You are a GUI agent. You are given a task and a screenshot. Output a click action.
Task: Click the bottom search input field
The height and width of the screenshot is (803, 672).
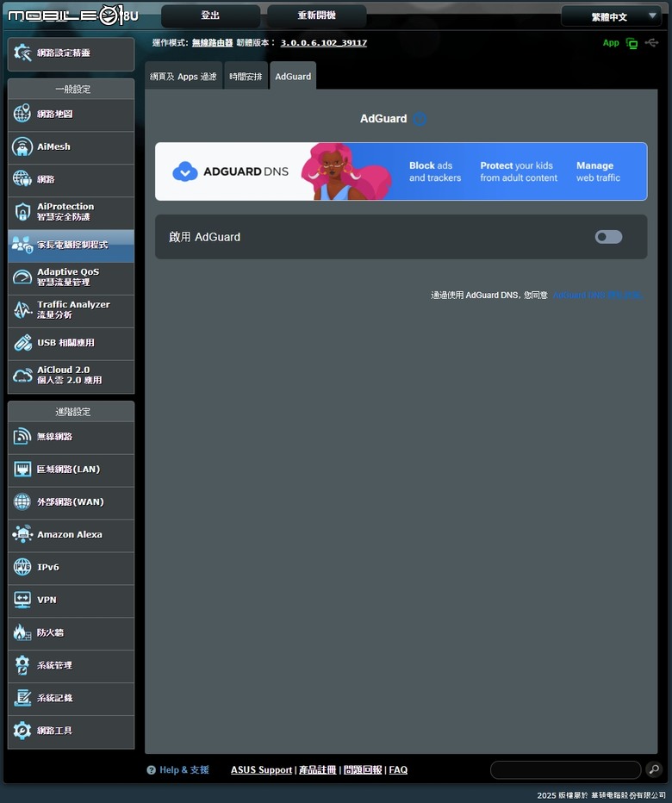[x=565, y=769]
